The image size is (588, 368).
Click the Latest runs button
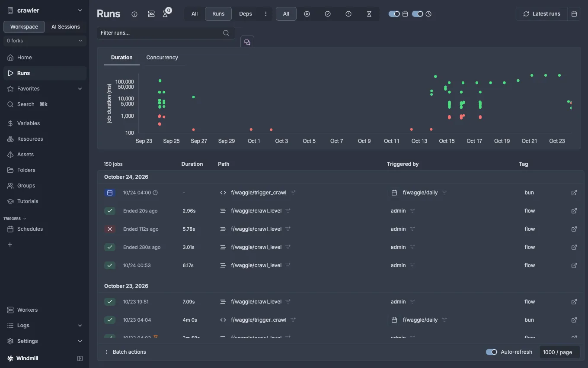click(542, 14)
